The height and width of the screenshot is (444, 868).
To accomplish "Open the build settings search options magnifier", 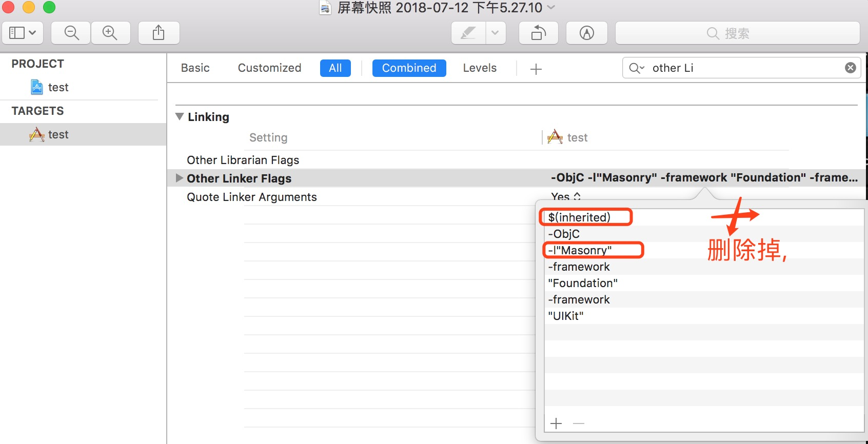I will [x=637, y=68].
